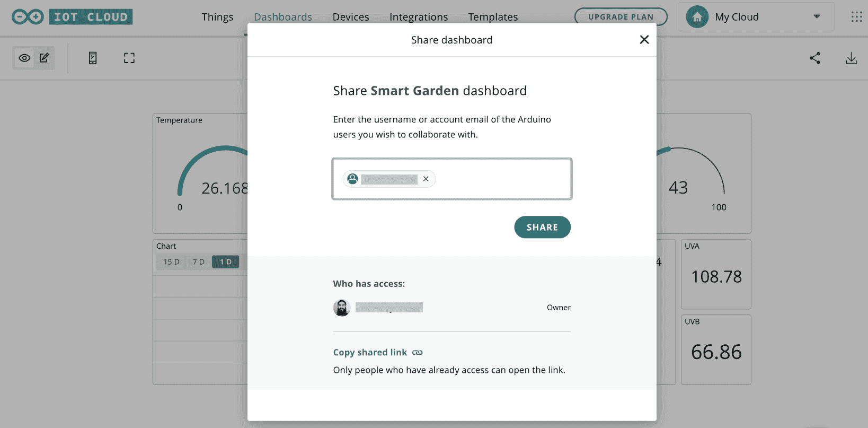Remove the added user chip
This screenshot has width=868, height=428.
426,179
